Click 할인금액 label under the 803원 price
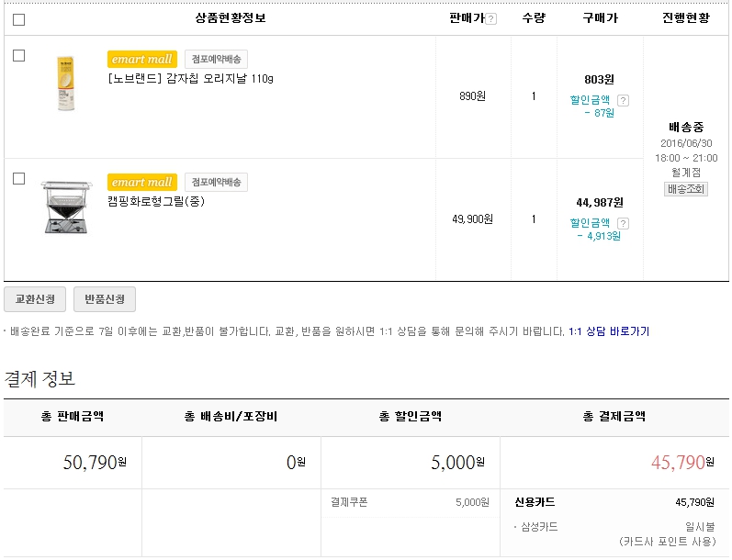 [590, 100]
